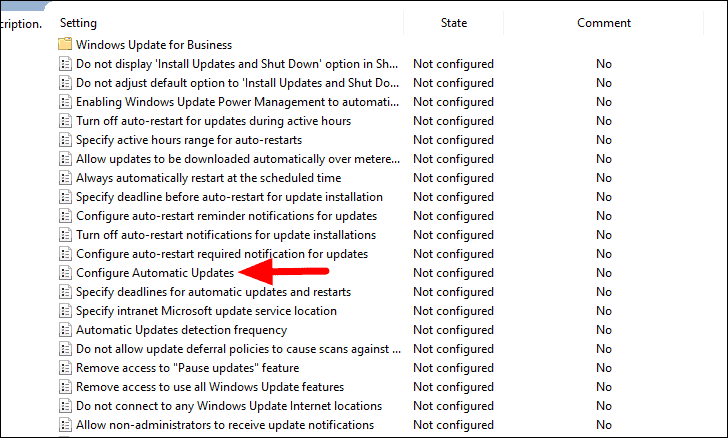The image size is (728, 438).
Task: Sort by the State column header
Action: [x=454, y=23]
